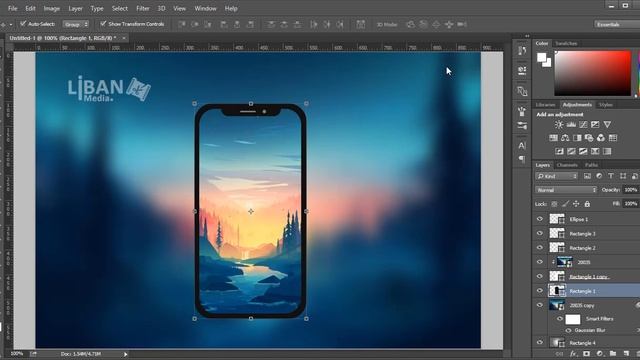Viewport: 640px width, 360px height.
Task: Hide the Rectangle 2 layer
Action: click(x=540, y=248)
